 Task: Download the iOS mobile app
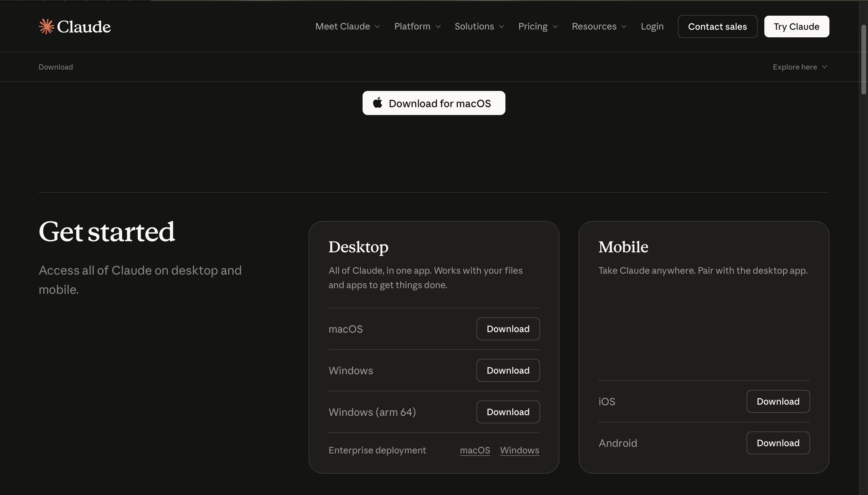click(x=778, y=401)
